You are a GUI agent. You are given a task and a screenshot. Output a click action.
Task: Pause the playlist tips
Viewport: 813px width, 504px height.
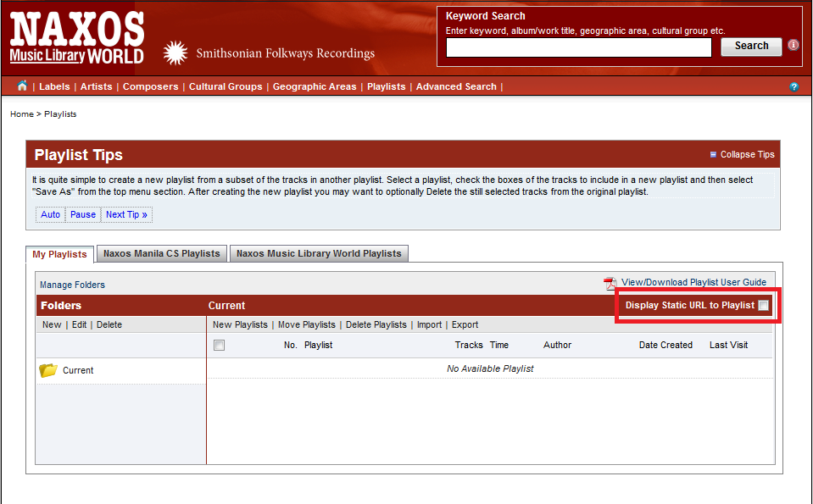click(x=83, y=214)
